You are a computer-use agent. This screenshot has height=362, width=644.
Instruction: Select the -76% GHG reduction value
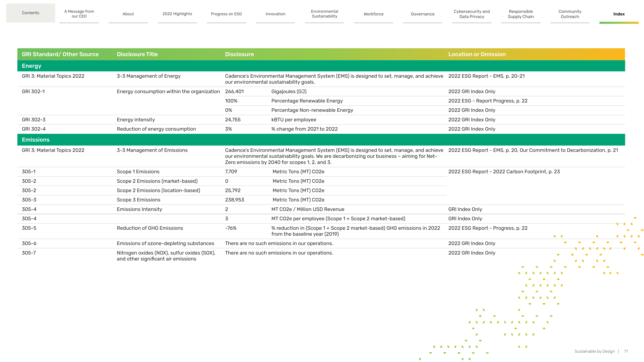[x=231, y=228]
